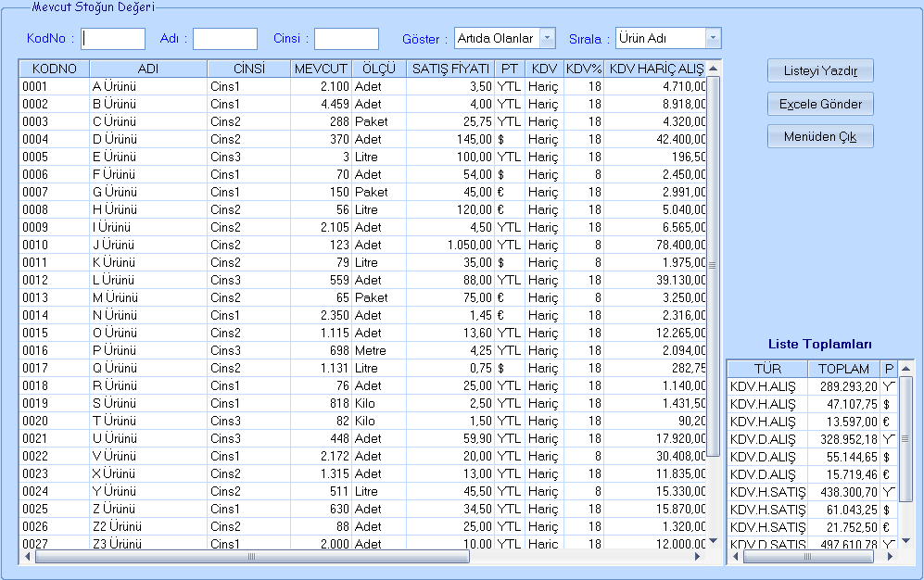
Task: Click the Menüden Çık button
Action: click(820, 137)
